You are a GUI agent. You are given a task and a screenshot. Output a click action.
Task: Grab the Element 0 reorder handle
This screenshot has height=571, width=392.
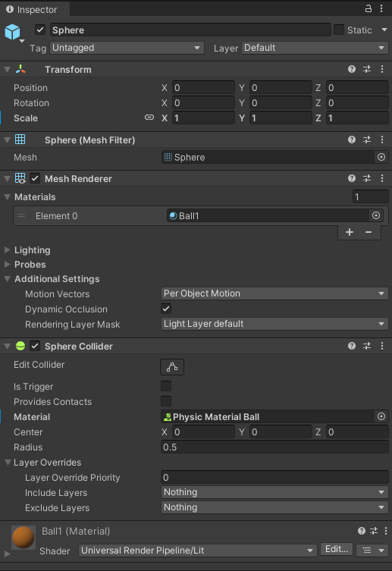[21, 215]
